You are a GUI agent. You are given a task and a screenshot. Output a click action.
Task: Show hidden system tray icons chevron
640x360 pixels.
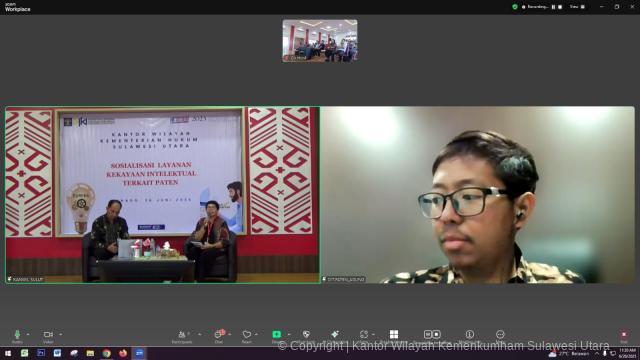tap(597, 354)
